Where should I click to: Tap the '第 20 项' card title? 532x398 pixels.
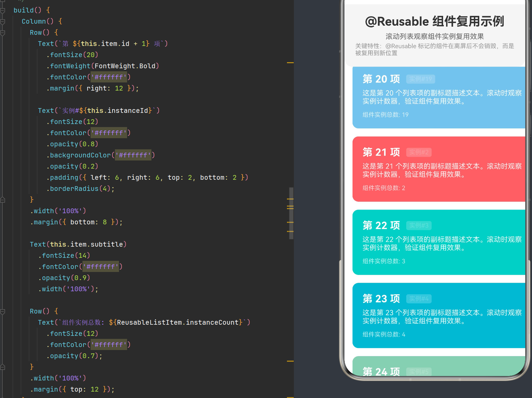[x=381, y=79]
